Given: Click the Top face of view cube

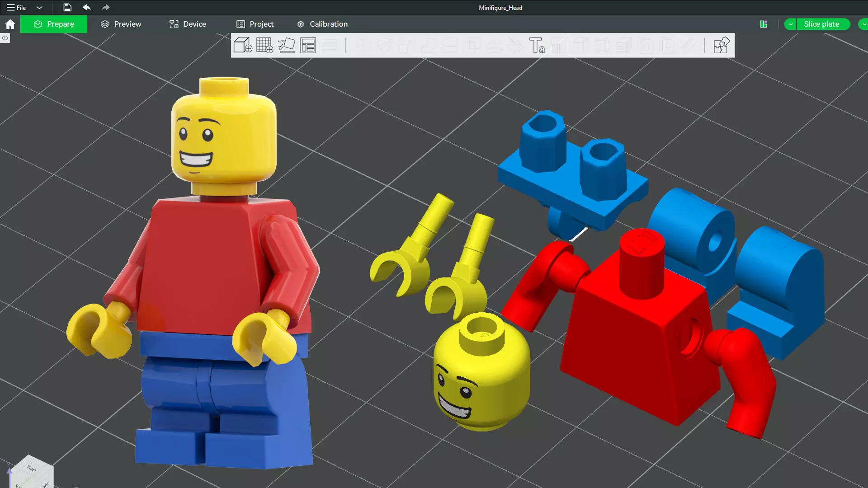Looking at the screenshot, I should [x=31, y=468].
